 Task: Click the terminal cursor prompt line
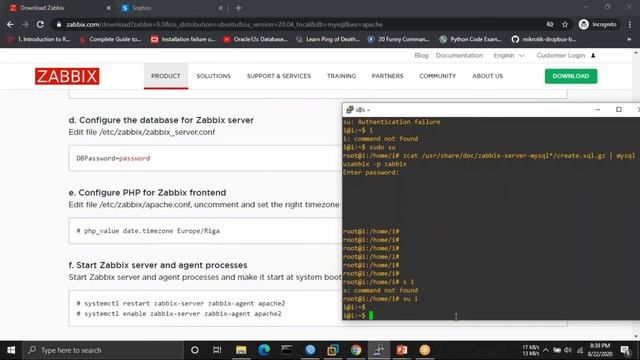pos(358,316)
